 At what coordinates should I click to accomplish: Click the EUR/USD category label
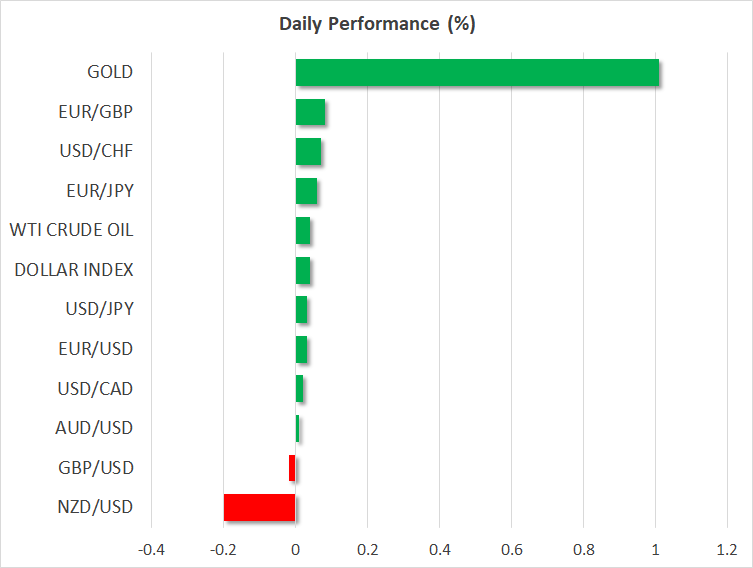97,349
